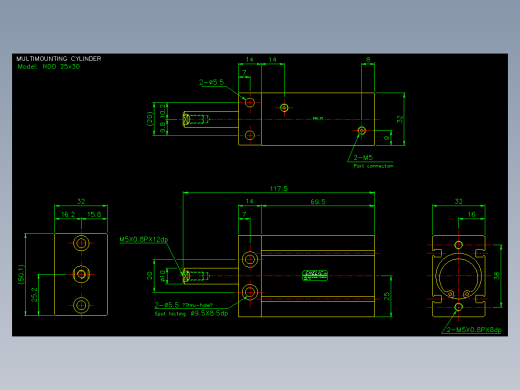Select the 2-M5 port label

(x=363, y=158)
